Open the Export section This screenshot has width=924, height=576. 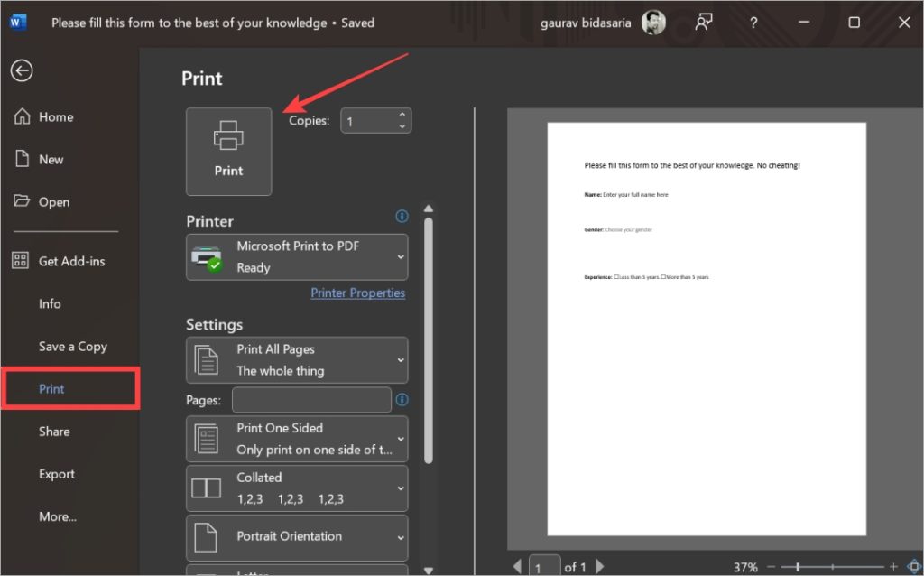57,474
